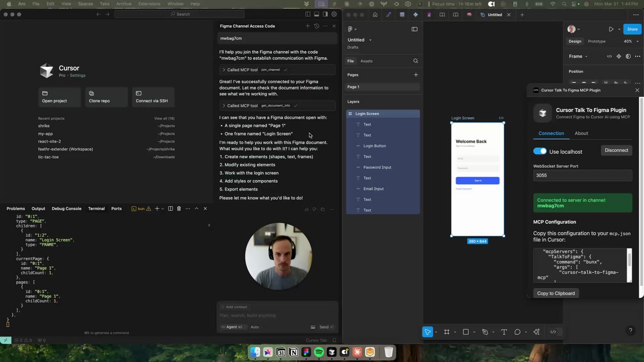Image resolution: width=644 pixels, height=362 pixels.
Task: Toggle Use localhost switch
Action: [x=540, y=151]
